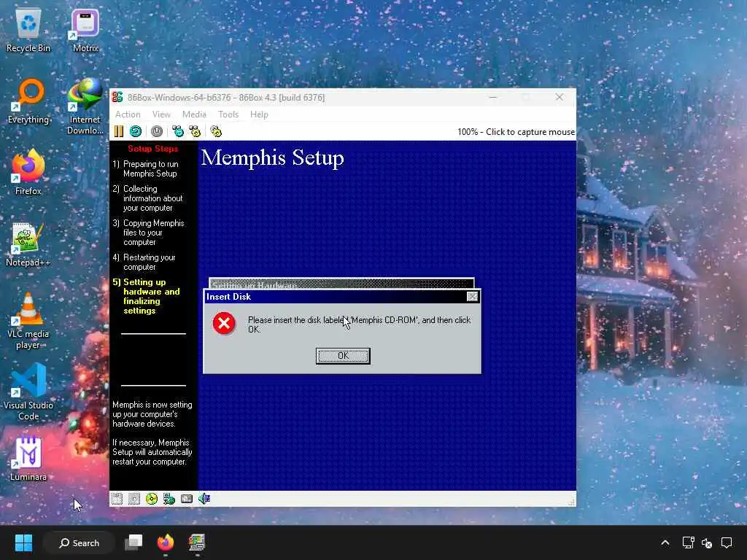The image size is (747, 560).
Task: Click 'Setup Steps' header text
Action: 153,149
